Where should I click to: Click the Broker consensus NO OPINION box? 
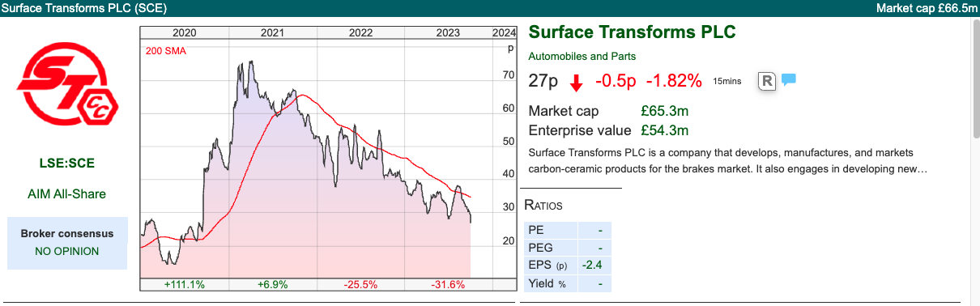67,243
